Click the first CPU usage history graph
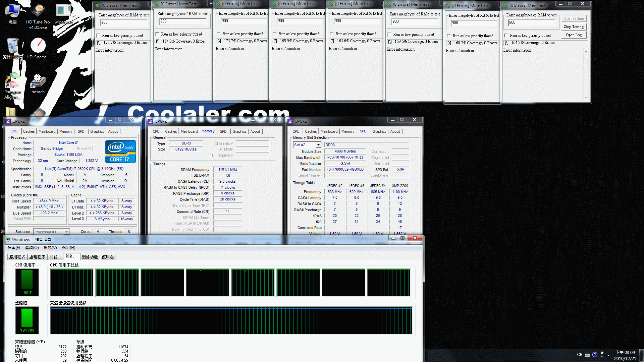 tap(72, 283)
